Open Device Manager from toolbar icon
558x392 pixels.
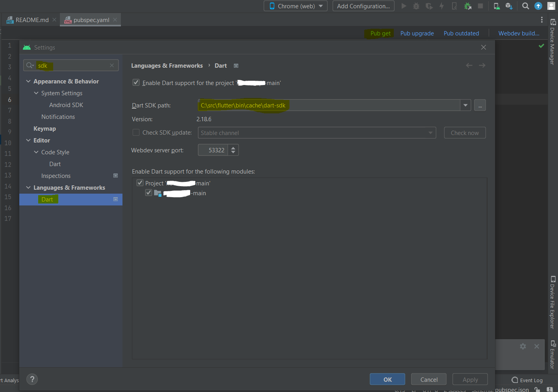[497, 6]
